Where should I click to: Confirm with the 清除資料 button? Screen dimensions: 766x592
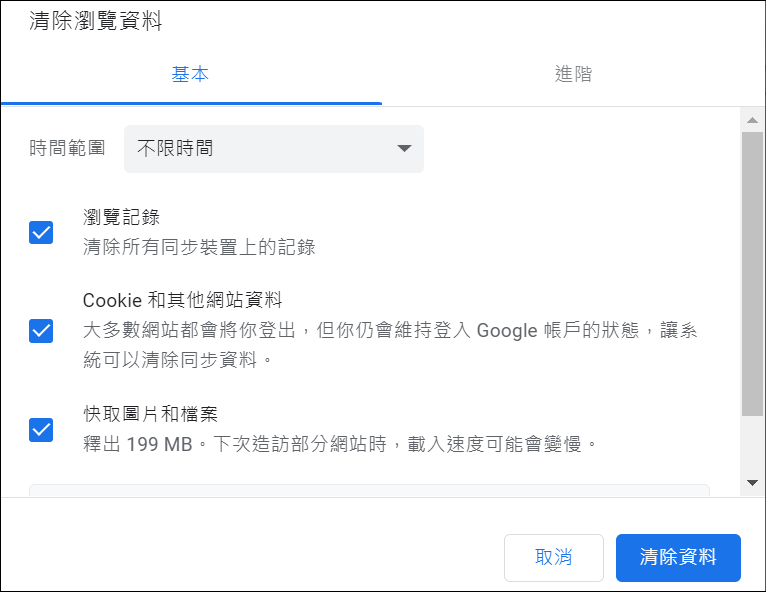[678, 558]
